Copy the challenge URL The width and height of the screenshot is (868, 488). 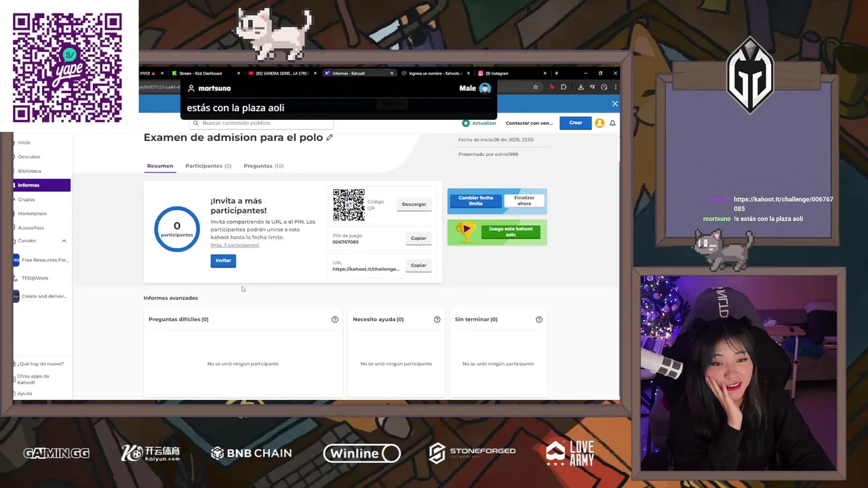click(418, 265)
